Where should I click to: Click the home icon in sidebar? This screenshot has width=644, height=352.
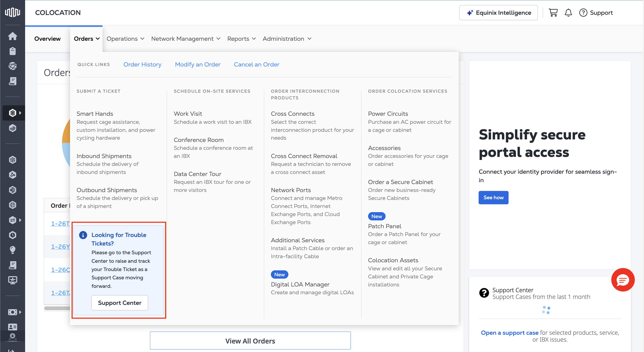pyautogui.click(x=12, y=36)
